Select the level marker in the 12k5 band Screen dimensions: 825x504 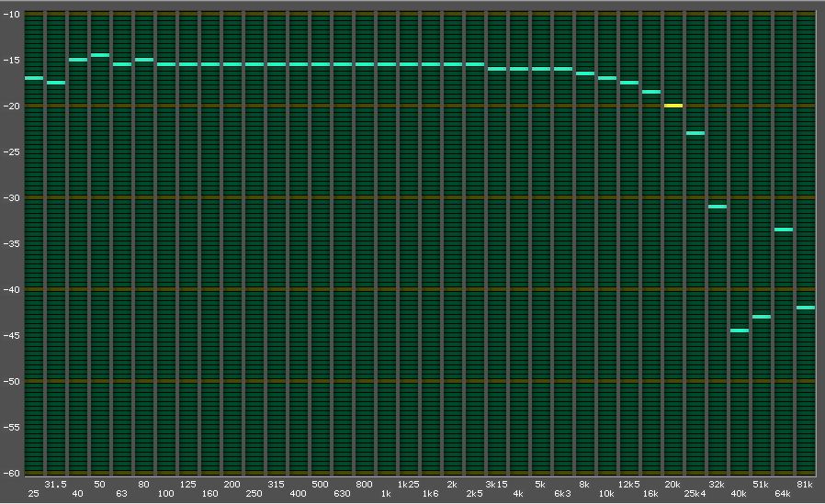(628, 83)
